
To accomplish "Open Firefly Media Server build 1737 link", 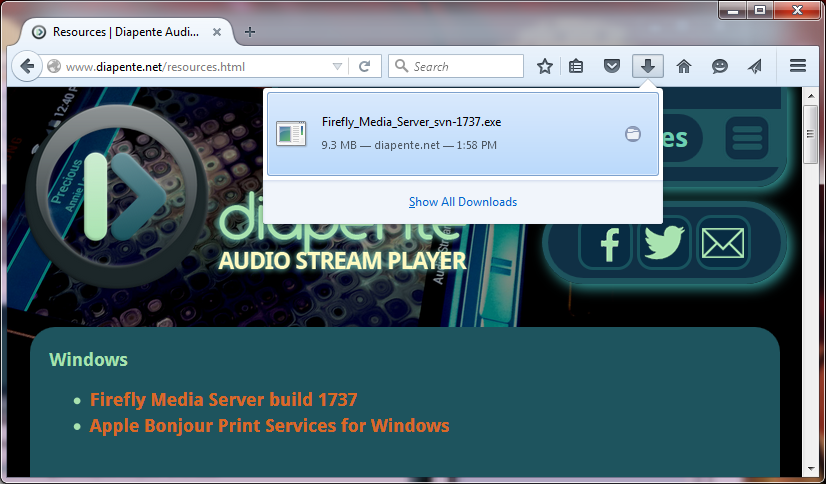I will point(223,400).
